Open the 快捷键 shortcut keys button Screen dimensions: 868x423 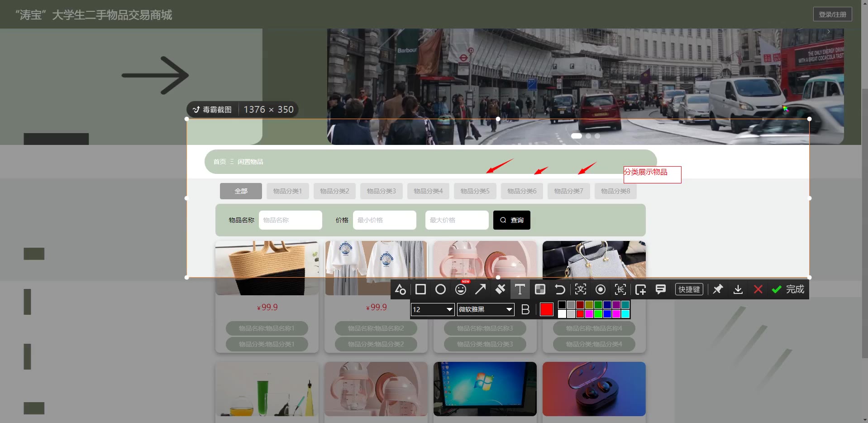pos(689,289)
